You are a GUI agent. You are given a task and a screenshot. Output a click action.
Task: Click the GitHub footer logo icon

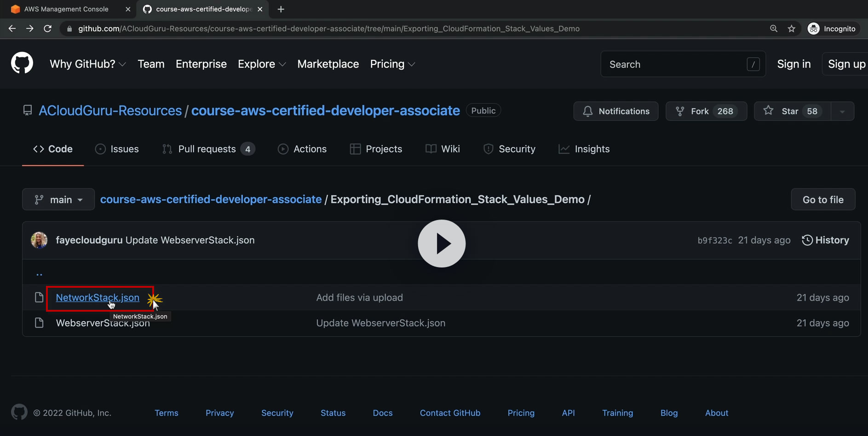pyautogui.click(x=19, y=412)
